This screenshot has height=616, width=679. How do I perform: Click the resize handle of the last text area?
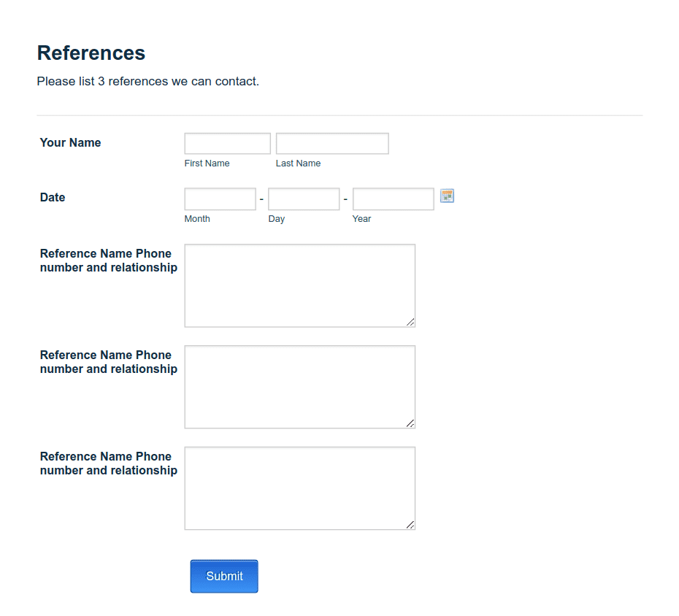411,525
